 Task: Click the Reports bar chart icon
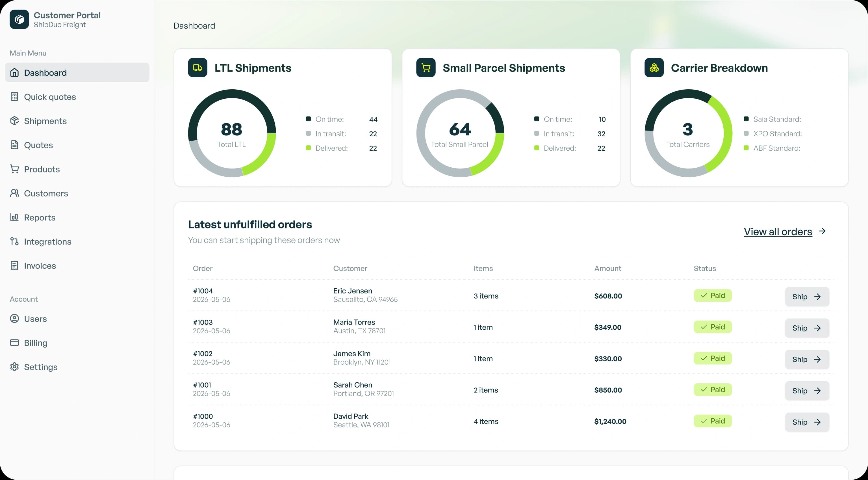click(x=14, y=217)
